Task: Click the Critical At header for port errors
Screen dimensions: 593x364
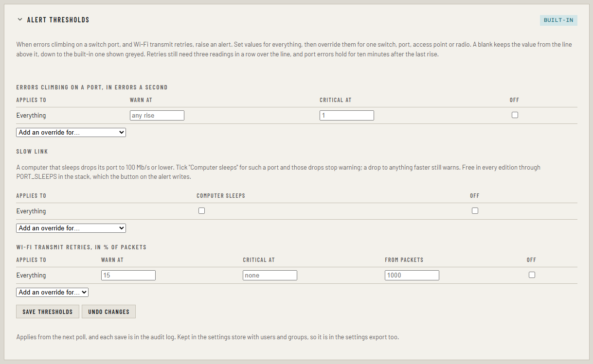Action: click(x=336, y=100)
